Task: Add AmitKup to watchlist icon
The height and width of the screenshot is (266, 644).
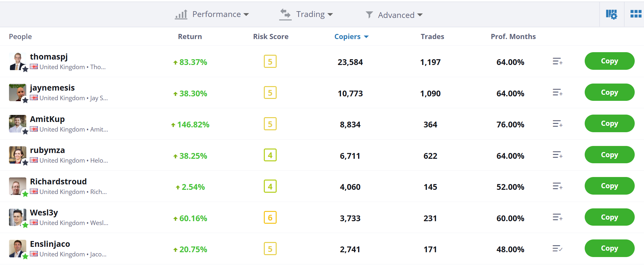Action: [557, 124]
